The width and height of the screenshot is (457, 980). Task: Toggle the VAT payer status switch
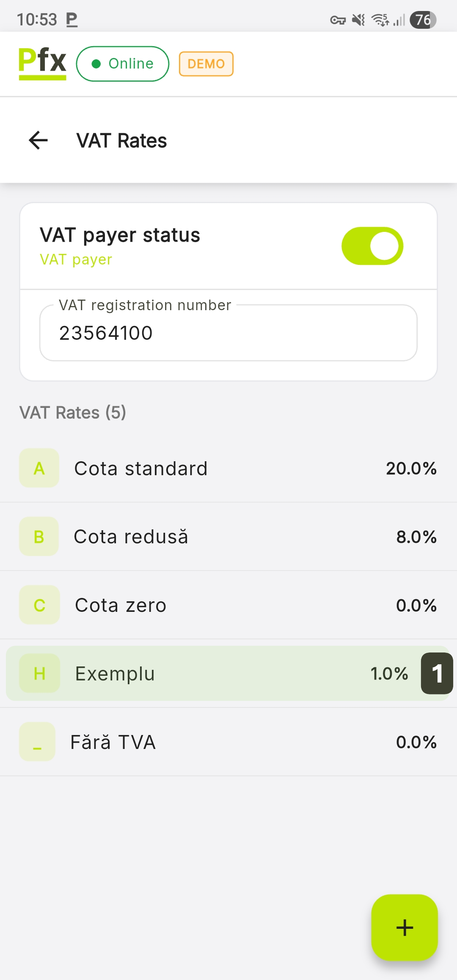pos(372,246)
